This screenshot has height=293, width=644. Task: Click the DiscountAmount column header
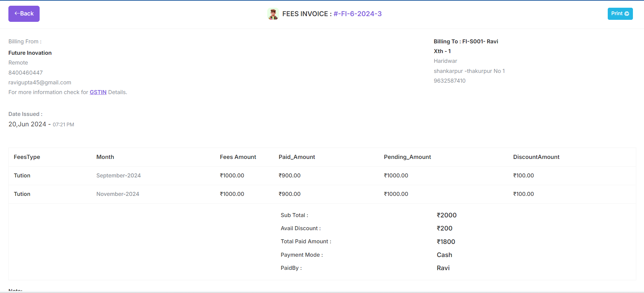pyautogui.click(x=536, y=157)
